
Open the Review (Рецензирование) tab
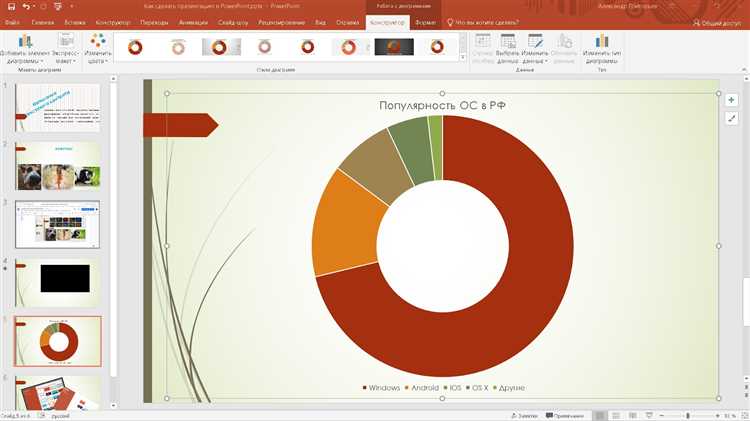tap(281, 22)
